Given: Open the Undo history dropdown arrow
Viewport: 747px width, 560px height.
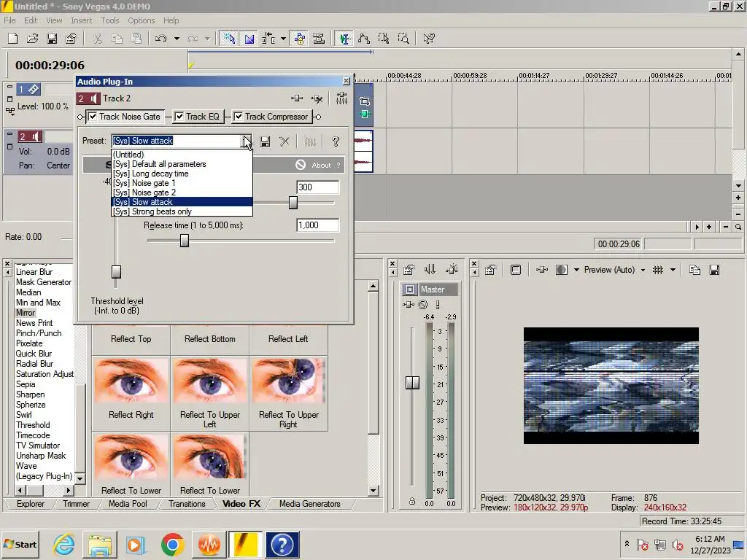Looking at the screenshot, I should point(177,39).
